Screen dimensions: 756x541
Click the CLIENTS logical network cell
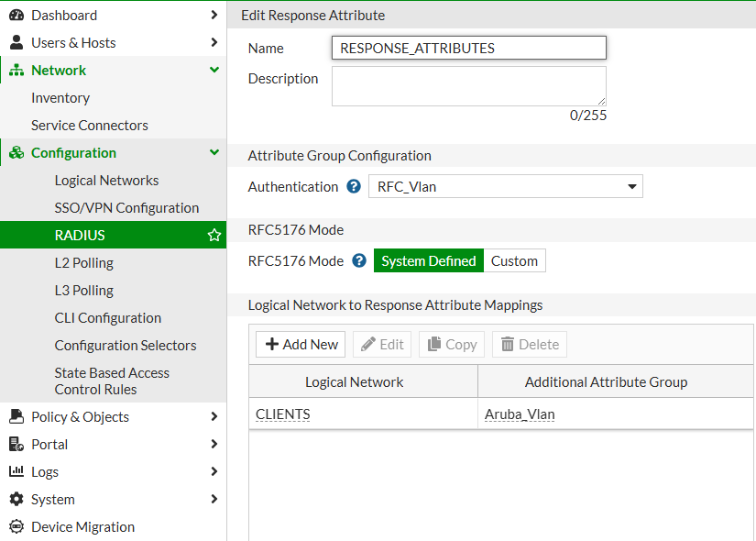[282, 414]
